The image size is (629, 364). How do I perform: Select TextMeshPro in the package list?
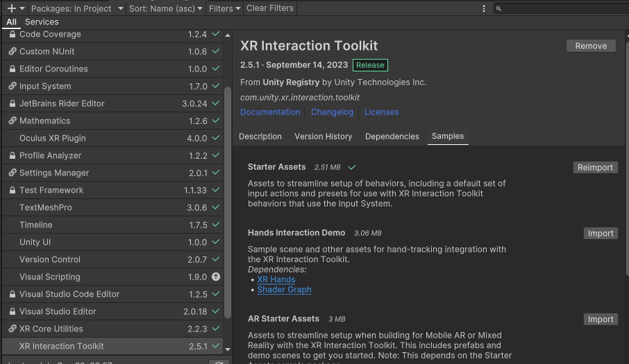click(46, 207)
